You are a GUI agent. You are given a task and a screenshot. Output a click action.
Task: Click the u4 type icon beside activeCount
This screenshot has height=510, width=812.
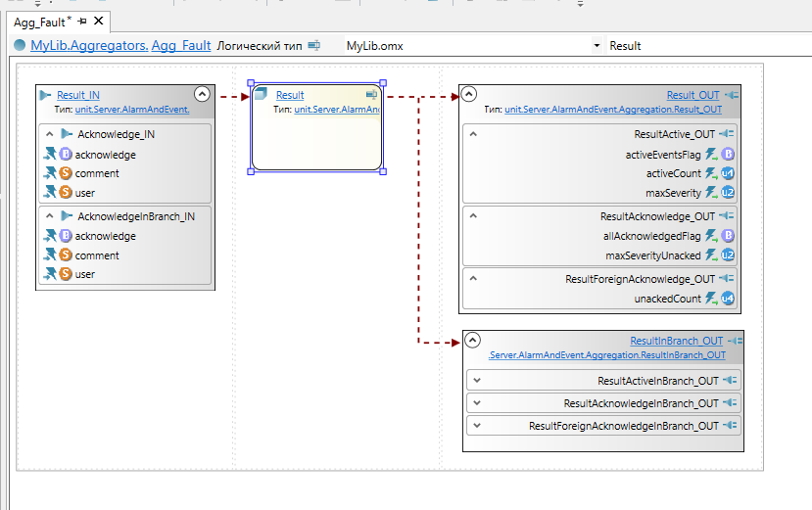point(728,173)
